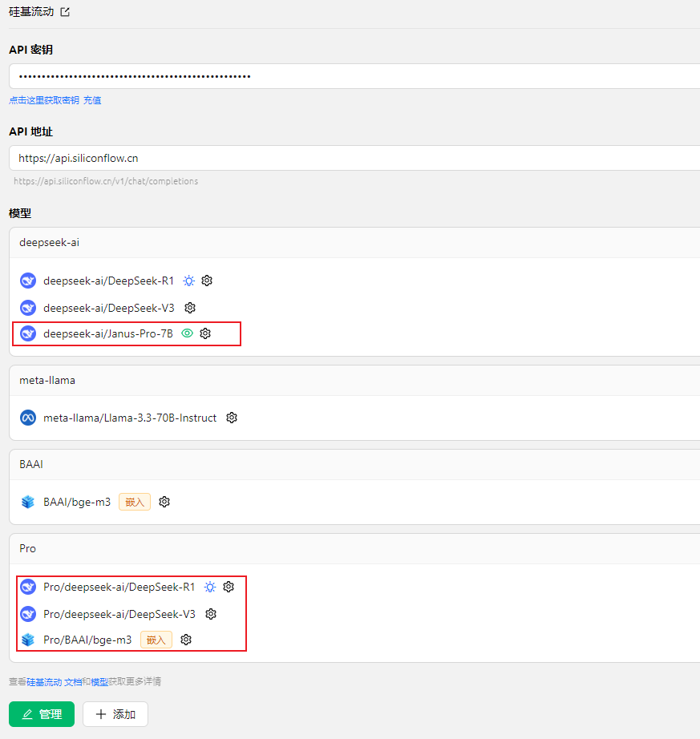700x739 pixels.
Task: Click Meta logo of Llama-3.3-70B-Instruct
Action: pyautogui.click(x=28, y=418)
